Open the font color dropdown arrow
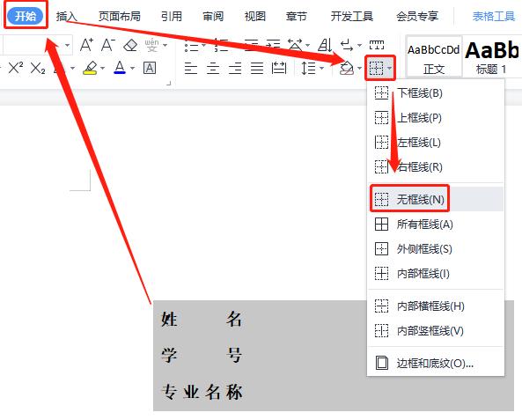This screenshot has width=522, height=420. [133, 69]
